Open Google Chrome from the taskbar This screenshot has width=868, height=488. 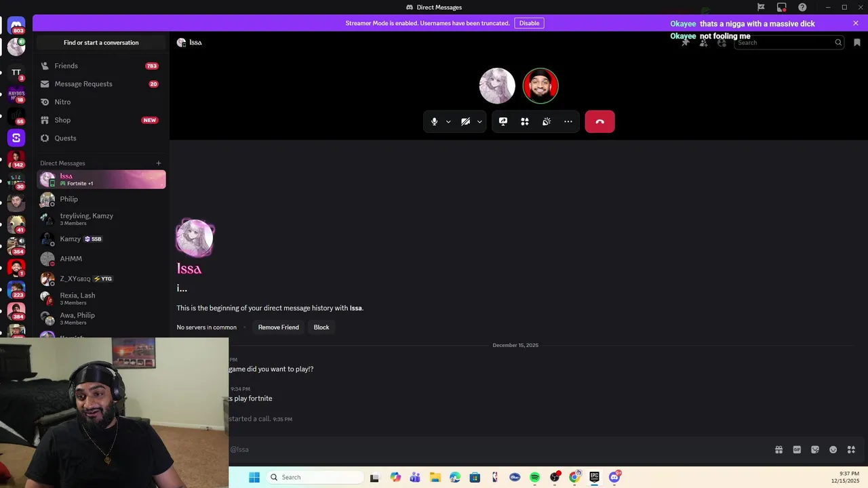tap(574, 477)
